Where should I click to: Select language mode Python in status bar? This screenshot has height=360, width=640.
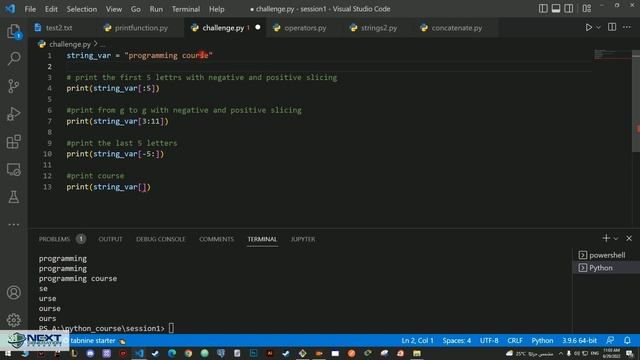542,340
